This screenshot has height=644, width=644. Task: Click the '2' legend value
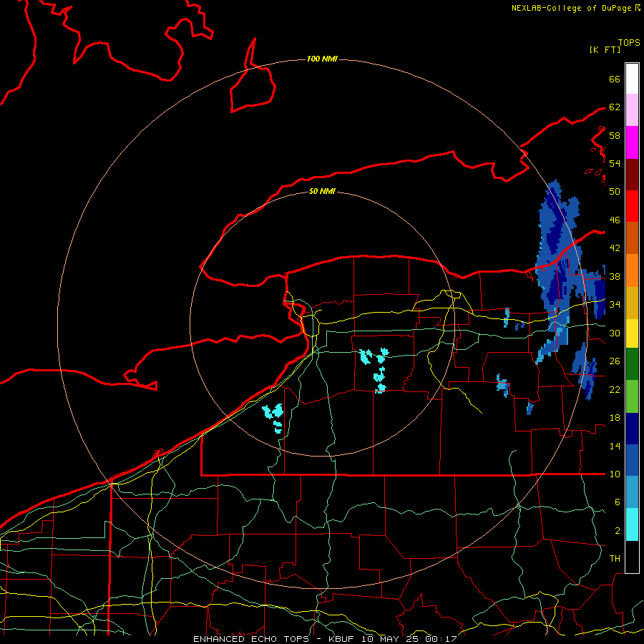(x=617, y=531)
